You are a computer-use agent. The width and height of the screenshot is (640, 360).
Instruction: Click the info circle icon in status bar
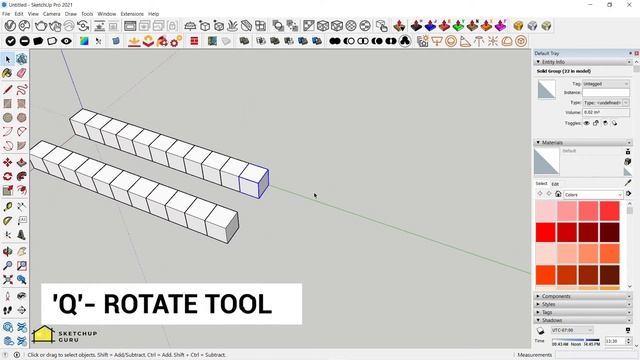coord(17,355)
